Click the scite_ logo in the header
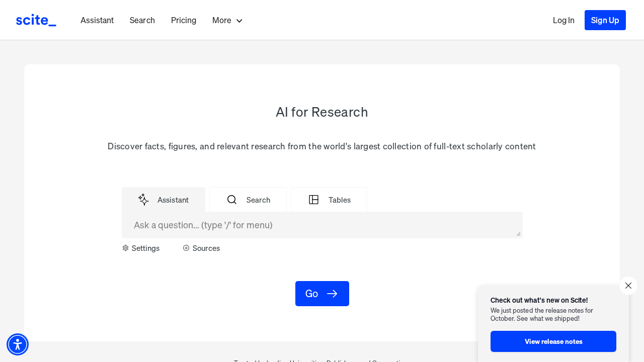 point(36,20)
